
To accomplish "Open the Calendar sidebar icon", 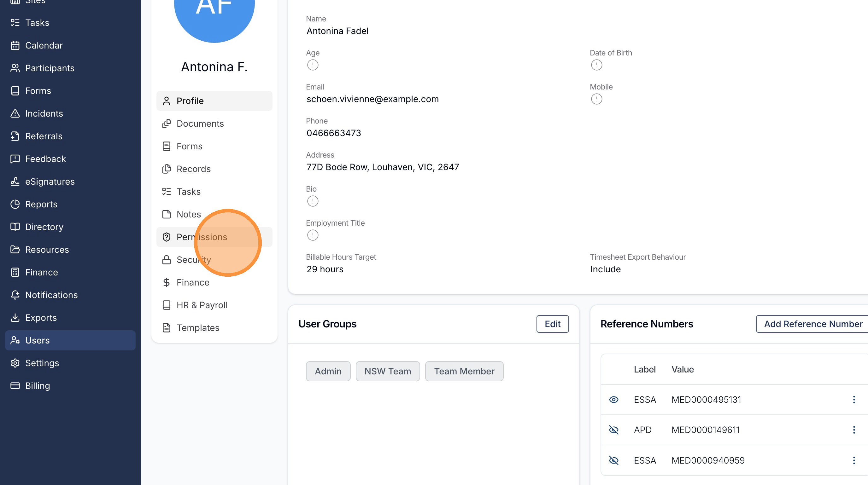I will click(15, 45).
